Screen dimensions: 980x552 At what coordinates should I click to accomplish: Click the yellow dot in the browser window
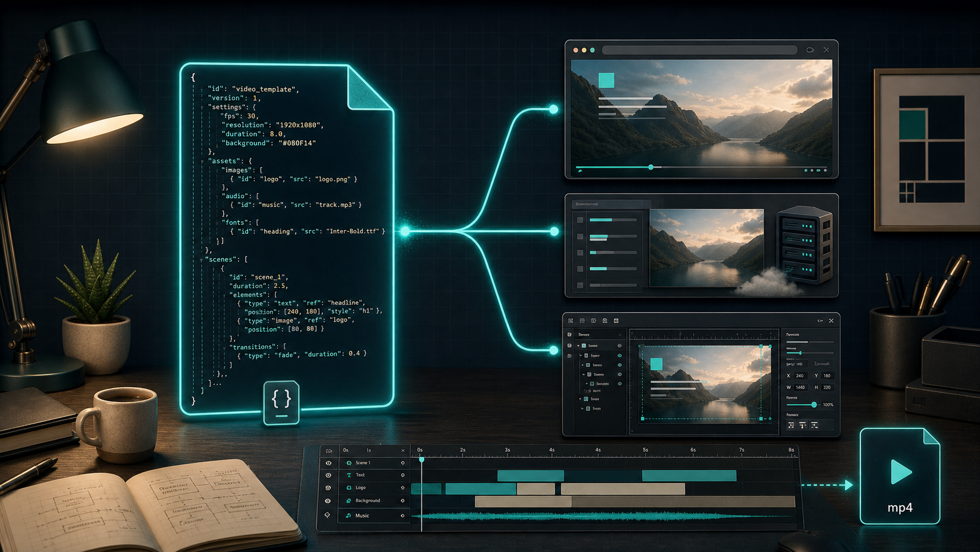point(584,50)
